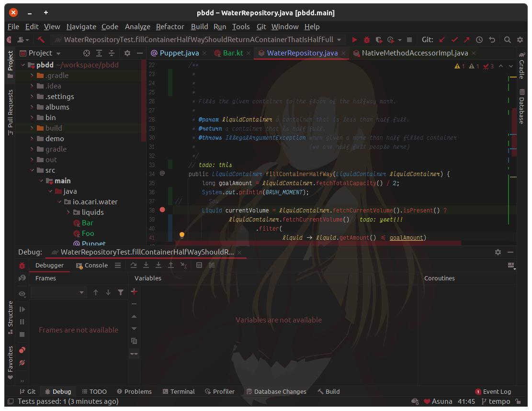Click the lightbulb intention icon on line 41
532x411 pixels.
click(x=182, y=235)
